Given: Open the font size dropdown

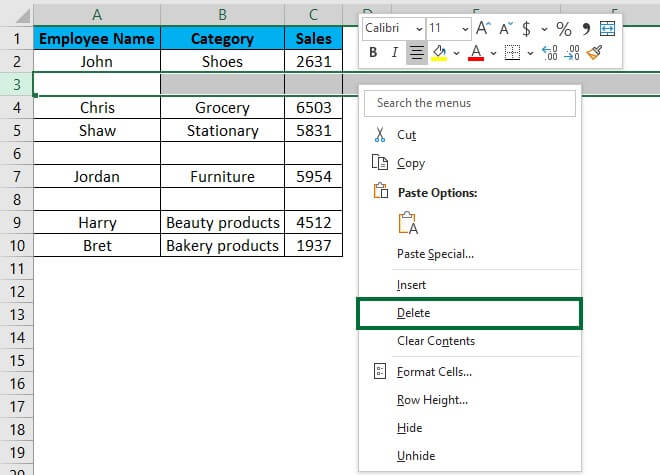Looking at the screenshot, I should [463, 28].
